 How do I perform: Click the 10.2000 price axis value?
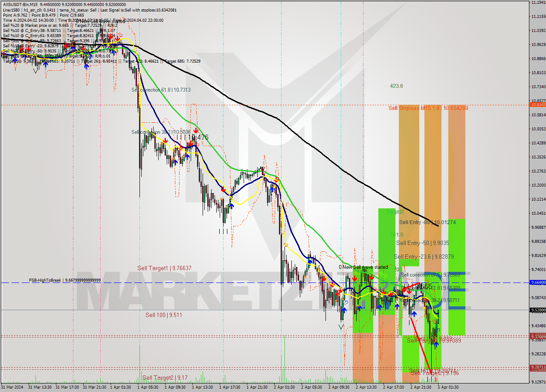pyautogui.click(x=538, y=185)
